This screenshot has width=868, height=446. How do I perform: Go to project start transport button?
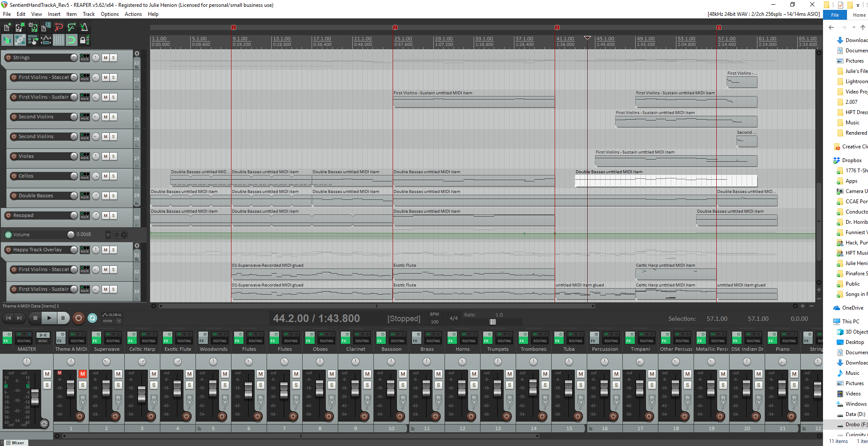pyautogui.click(x=8, y=318)
